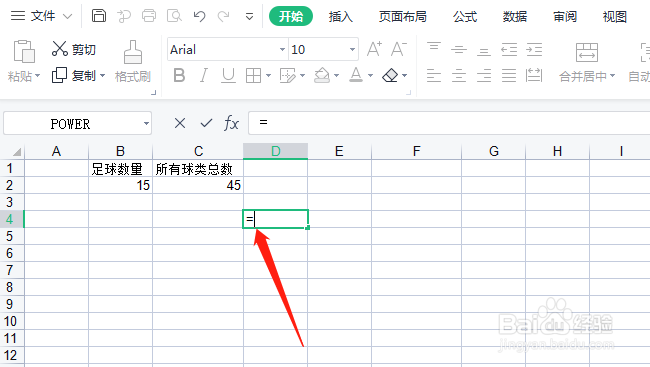The image size is (650, 367).
Task: Click the Redo arrow
Action: click(x=224, y=16)
